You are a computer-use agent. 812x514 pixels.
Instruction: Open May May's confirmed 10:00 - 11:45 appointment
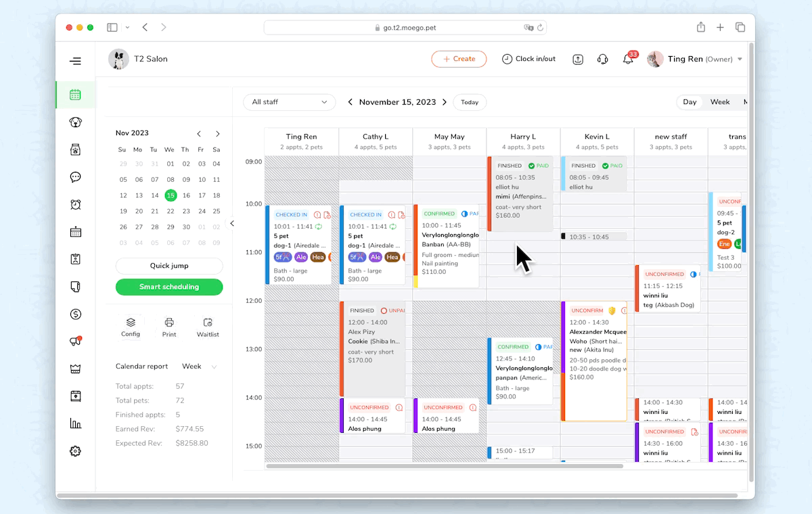(x=447, y=246)
